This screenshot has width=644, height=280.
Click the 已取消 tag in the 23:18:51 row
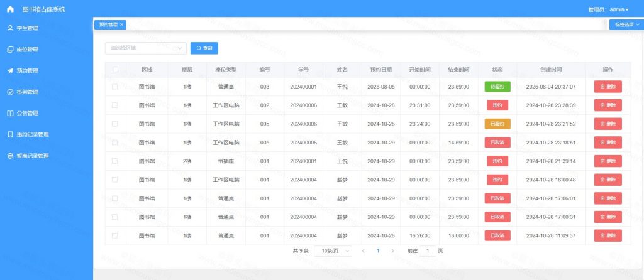497,143
